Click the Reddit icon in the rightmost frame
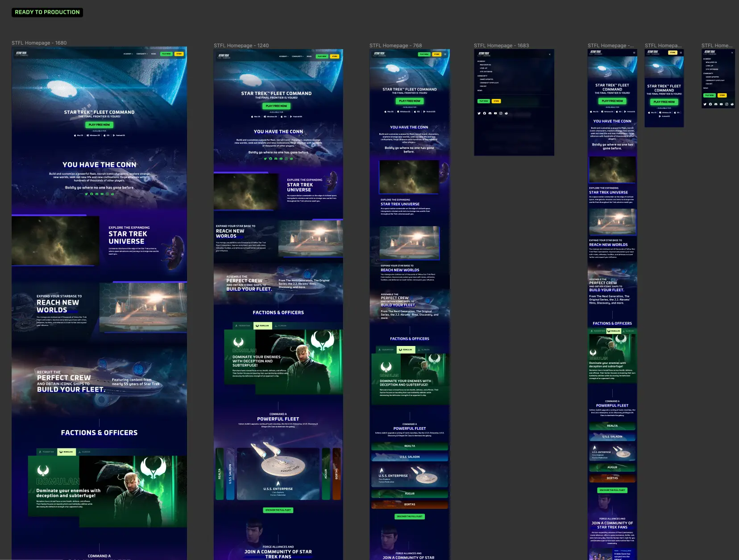The width and height of the screenshot is (739, 560). tap(732, 104)
